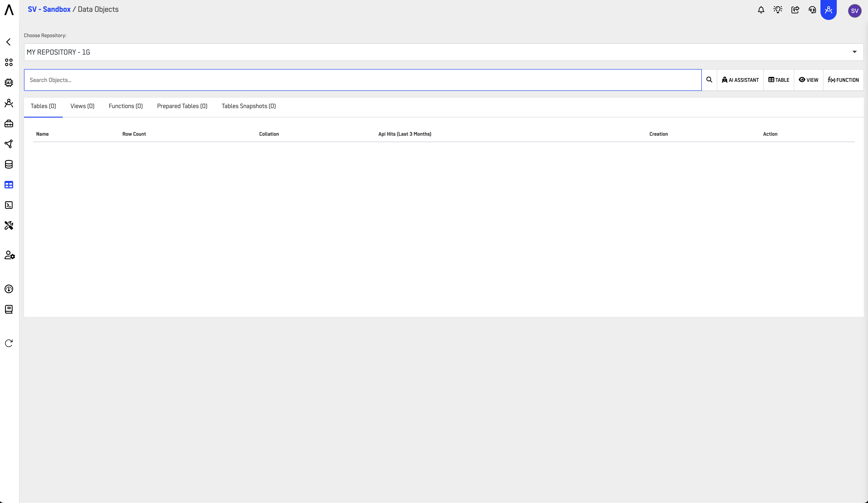This screenshot has height=503, width=868.
Task: Collapse sidebar with the back chevron
Action: click(9, 42)
